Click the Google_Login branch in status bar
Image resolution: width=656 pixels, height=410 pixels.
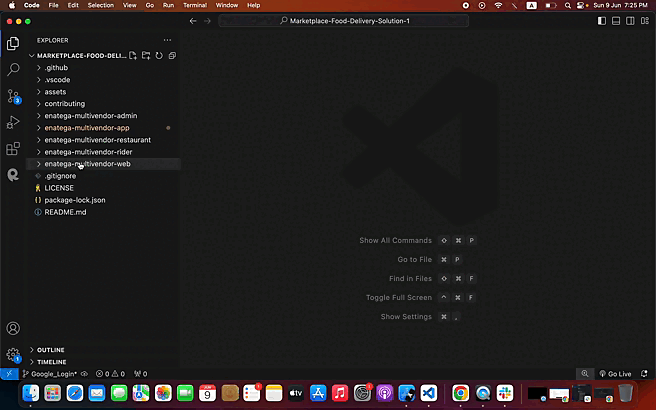point(51,374)
